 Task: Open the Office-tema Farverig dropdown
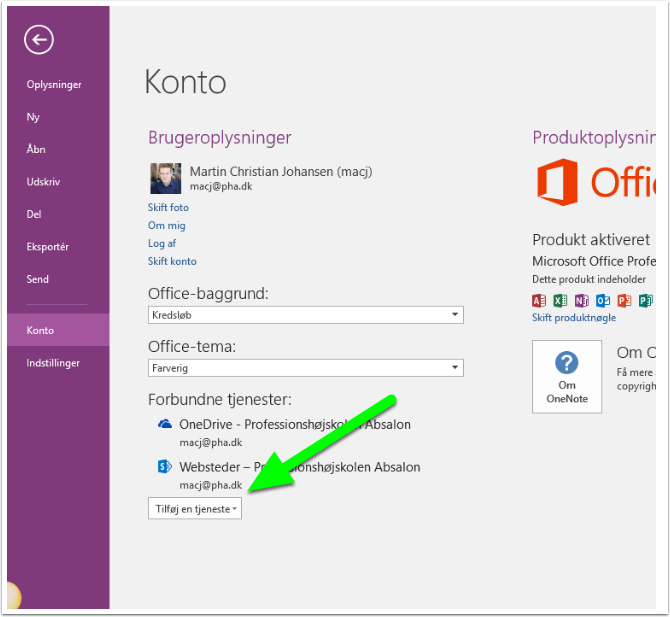[x=306, y=368]
